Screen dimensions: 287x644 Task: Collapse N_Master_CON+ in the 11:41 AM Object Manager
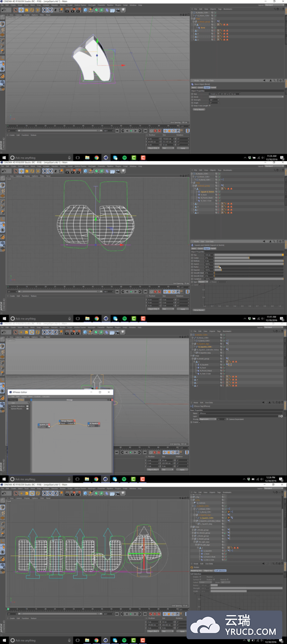pos(192,174)
